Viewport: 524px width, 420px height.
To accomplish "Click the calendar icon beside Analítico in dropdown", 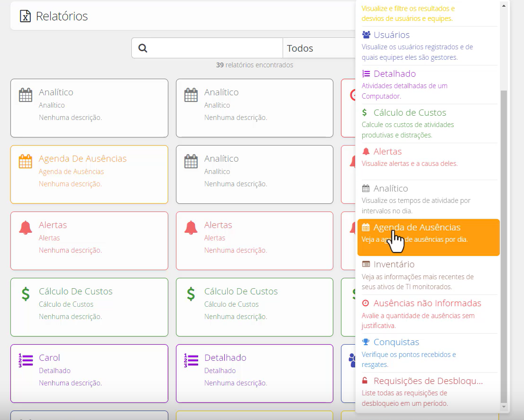I will click(366, 189).
